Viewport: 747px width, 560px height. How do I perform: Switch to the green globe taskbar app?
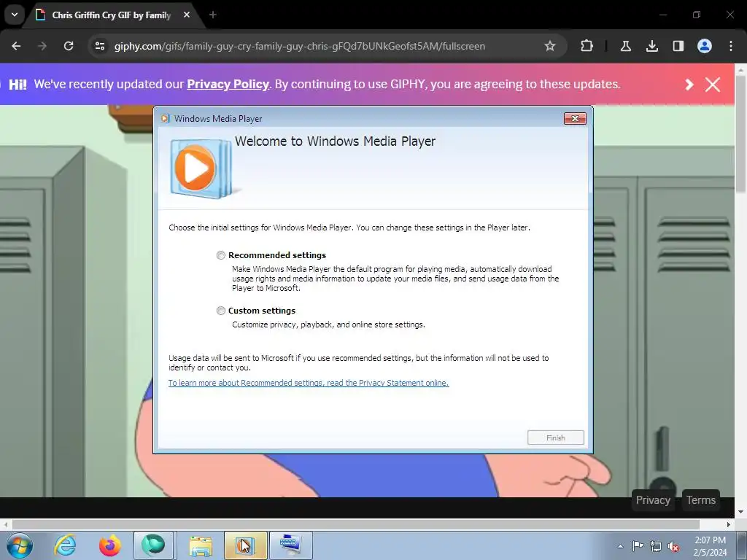click(153, 545)
